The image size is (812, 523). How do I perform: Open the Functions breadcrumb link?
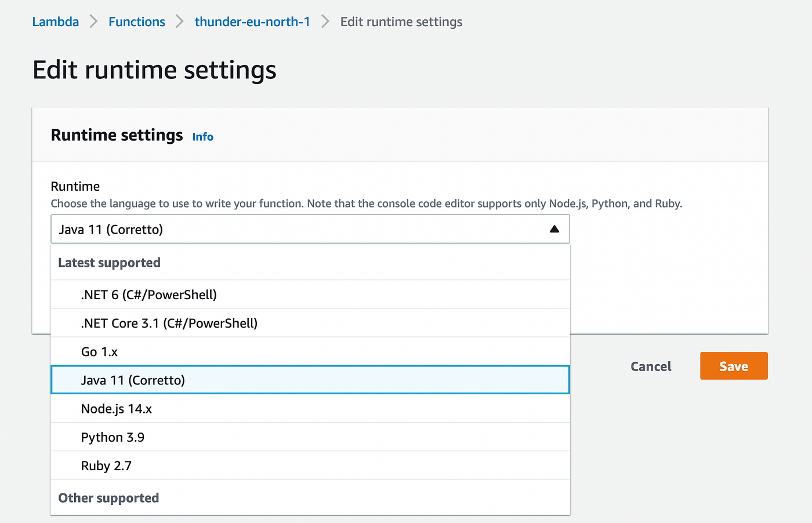(x=137, y=22)
